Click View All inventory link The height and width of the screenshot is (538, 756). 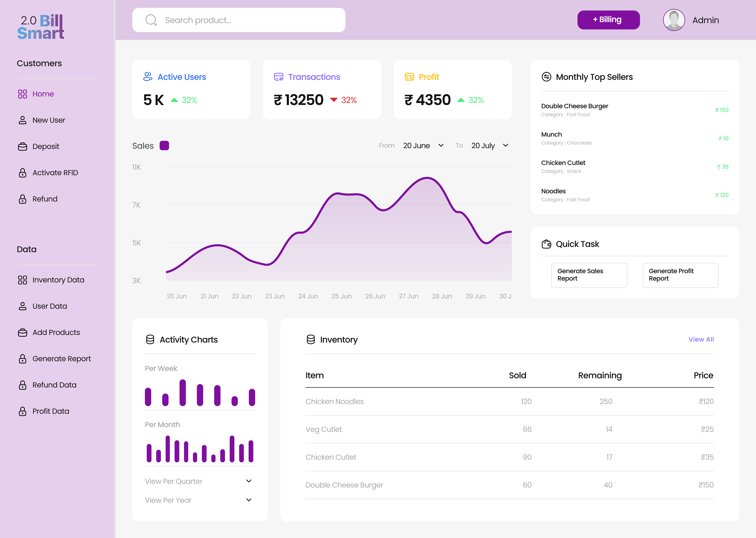pyautogui.click(x=701, y=339)
